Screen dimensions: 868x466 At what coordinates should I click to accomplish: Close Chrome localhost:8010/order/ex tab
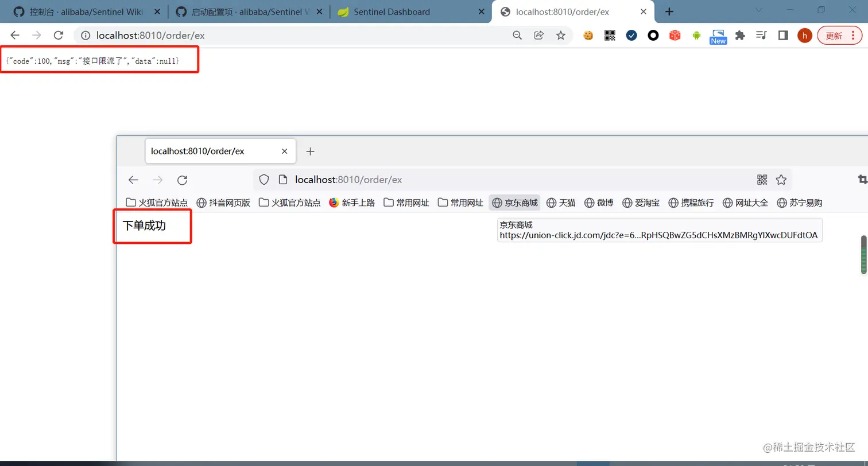click(644, 11)
